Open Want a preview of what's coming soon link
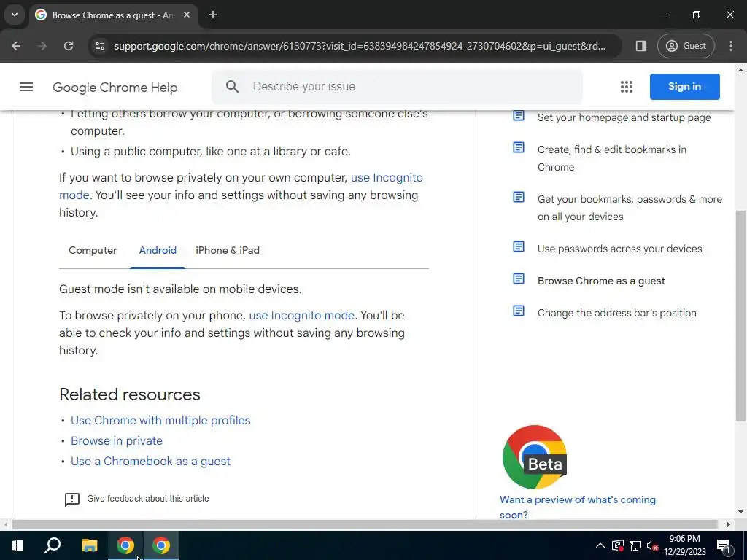The image size is (747, 560). 578,507
